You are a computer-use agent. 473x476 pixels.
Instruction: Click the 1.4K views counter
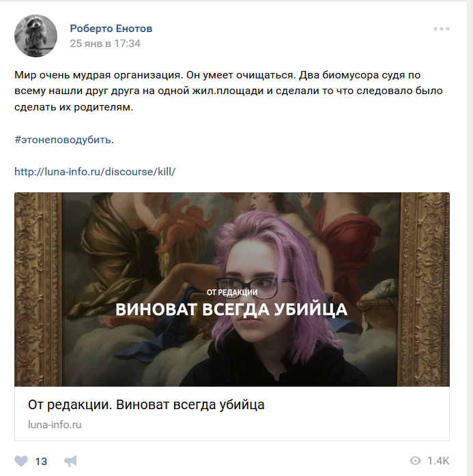(438, 461)
